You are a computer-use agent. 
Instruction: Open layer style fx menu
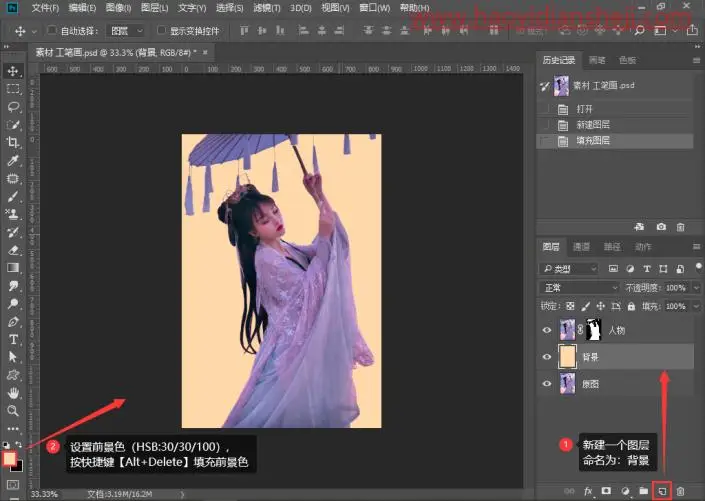pos(588,491)
